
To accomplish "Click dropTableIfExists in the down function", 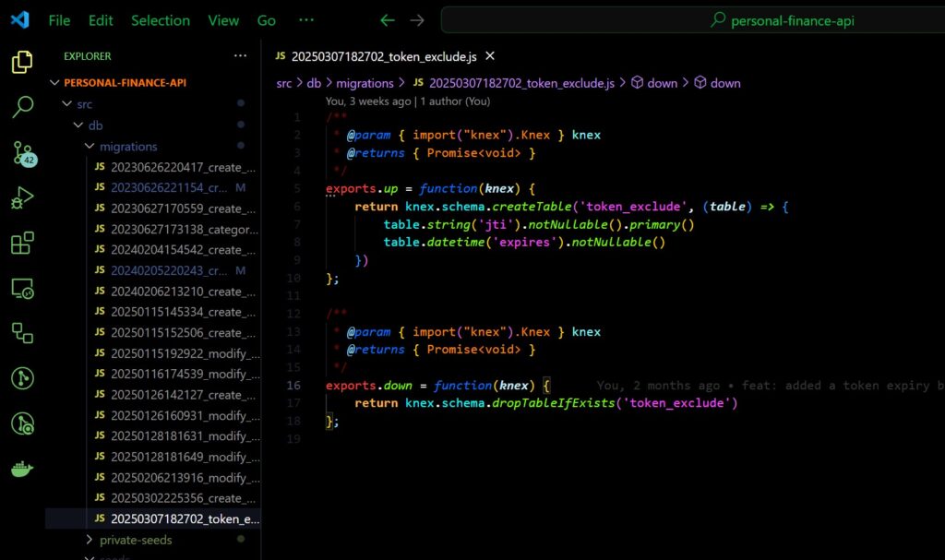I will coord(554,402).
